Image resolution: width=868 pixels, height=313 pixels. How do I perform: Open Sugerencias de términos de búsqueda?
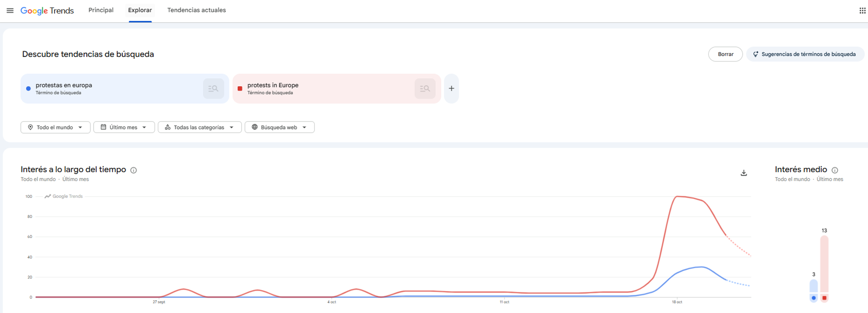pyautogui.click(x=805, y=54)
